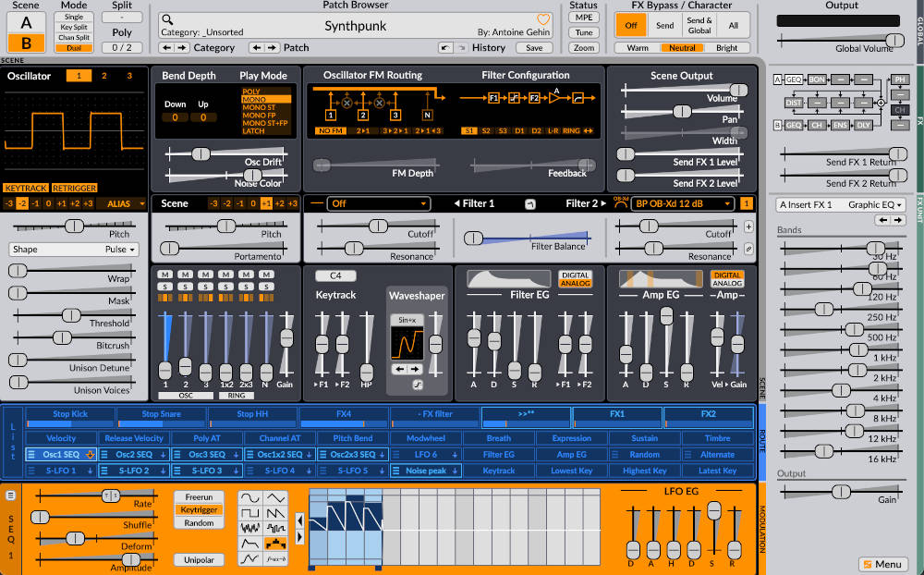
Task: Open Filter 2 type dropdown BP OB-Xd 12 dB
Action: pos(683,203)
